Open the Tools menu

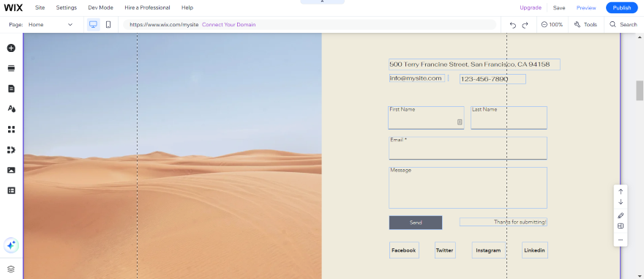point(585,25)
